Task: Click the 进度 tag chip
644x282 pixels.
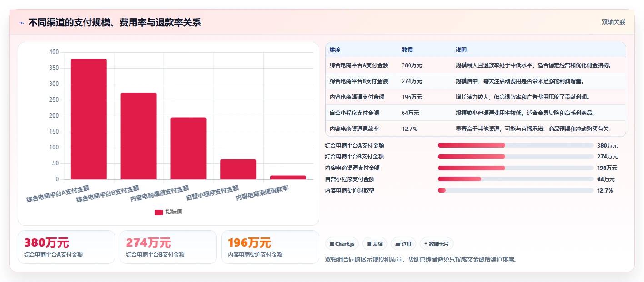Action: coord(404,244)
